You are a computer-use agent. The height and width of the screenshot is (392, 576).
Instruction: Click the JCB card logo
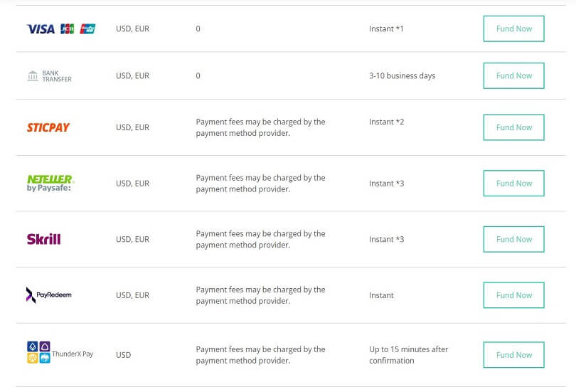68,28
